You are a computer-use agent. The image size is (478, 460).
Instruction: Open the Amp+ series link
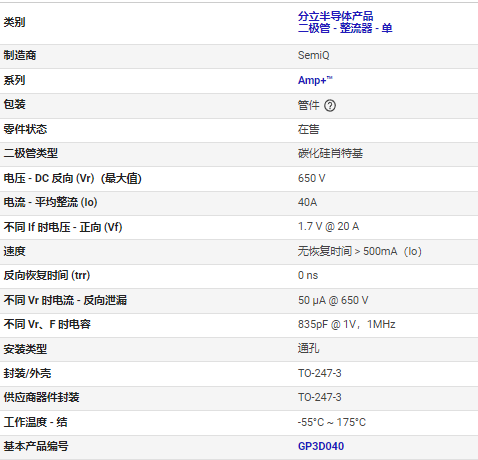pos(315,80)
